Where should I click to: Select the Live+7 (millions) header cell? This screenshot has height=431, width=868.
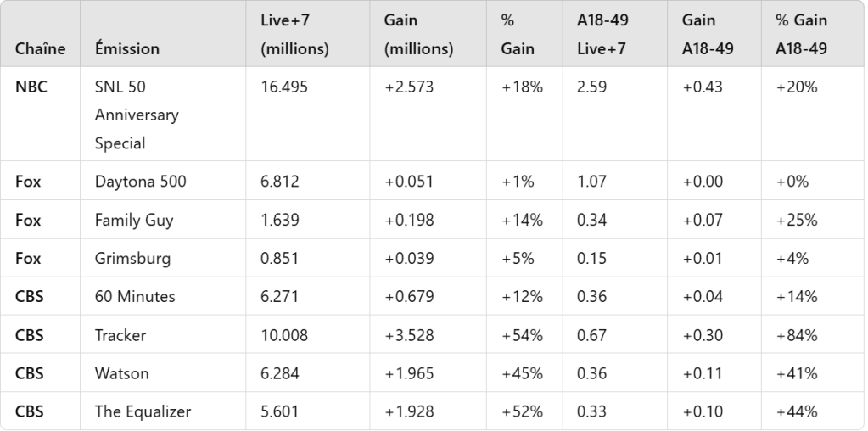click(294, 35)
